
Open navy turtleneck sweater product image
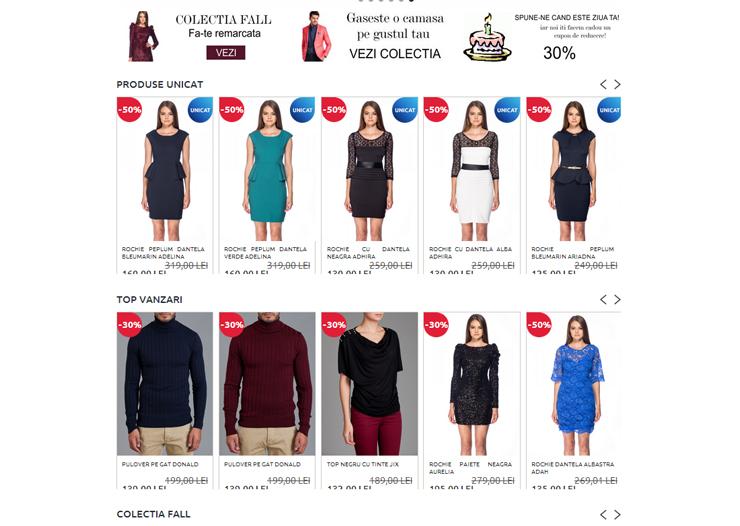(165, 384)
